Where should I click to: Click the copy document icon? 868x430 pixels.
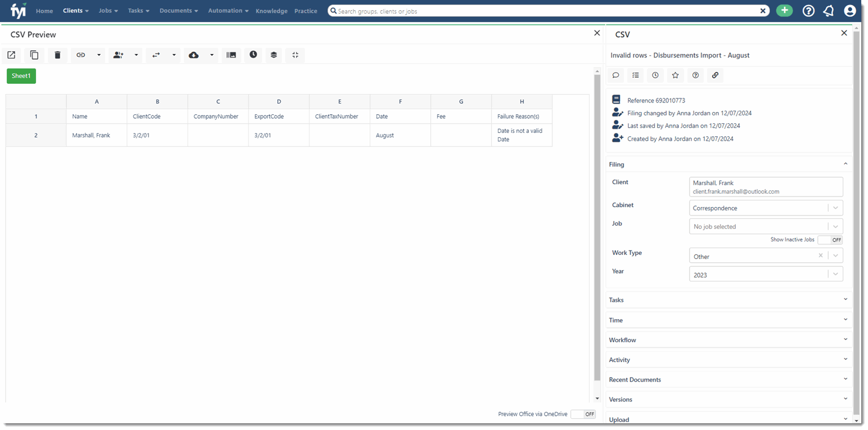[34, 55]
